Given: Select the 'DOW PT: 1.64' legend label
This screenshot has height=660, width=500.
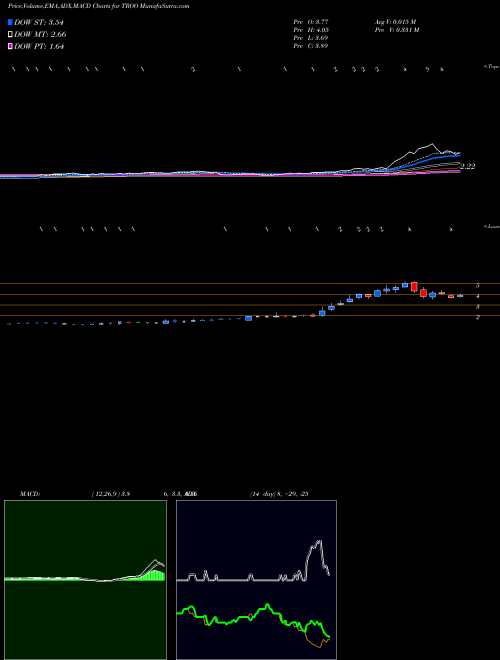Looking at the screenshot, I should pyautogui.click(x=39, y=46).
